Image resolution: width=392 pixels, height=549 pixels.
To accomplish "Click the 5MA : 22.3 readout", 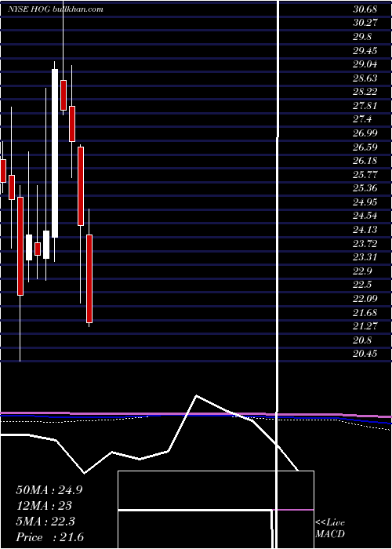I will (47, 522).
